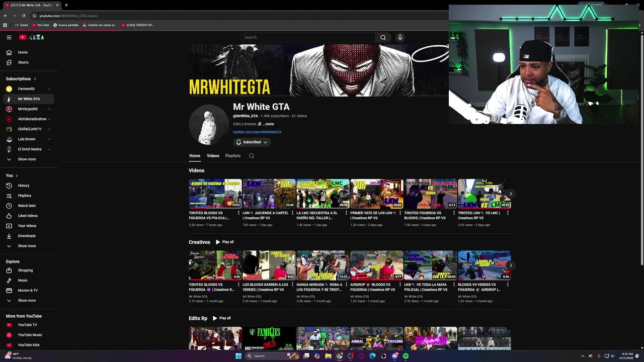Click the search magnifier button
644x362 pixels.
[x=383, y=37]
